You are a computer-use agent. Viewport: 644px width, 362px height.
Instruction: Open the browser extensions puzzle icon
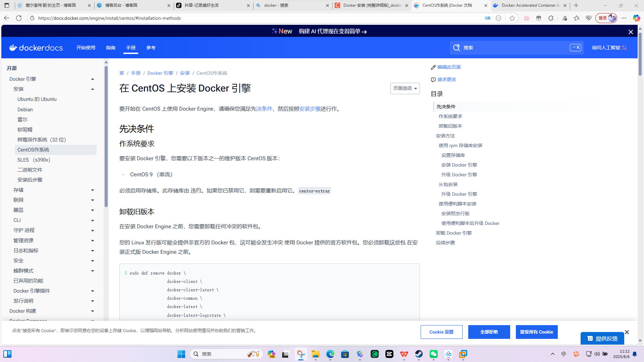tap(551, 18)
